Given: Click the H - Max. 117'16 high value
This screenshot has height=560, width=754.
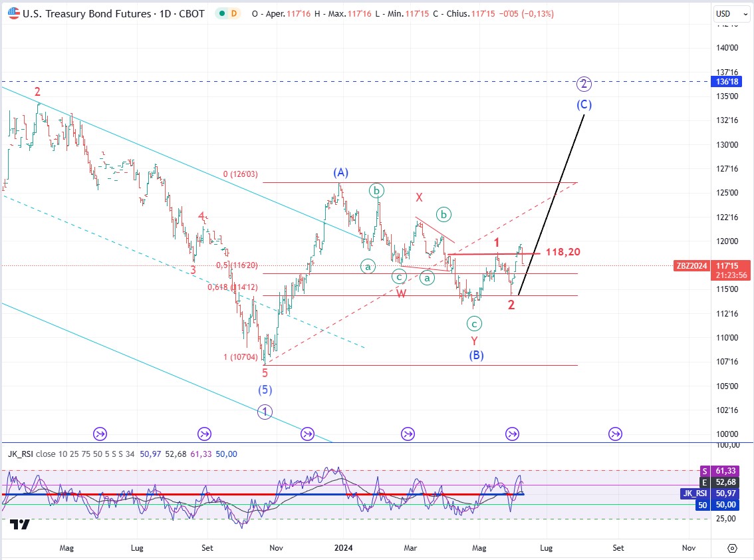Looking at the screenshot, I should 343,14.
